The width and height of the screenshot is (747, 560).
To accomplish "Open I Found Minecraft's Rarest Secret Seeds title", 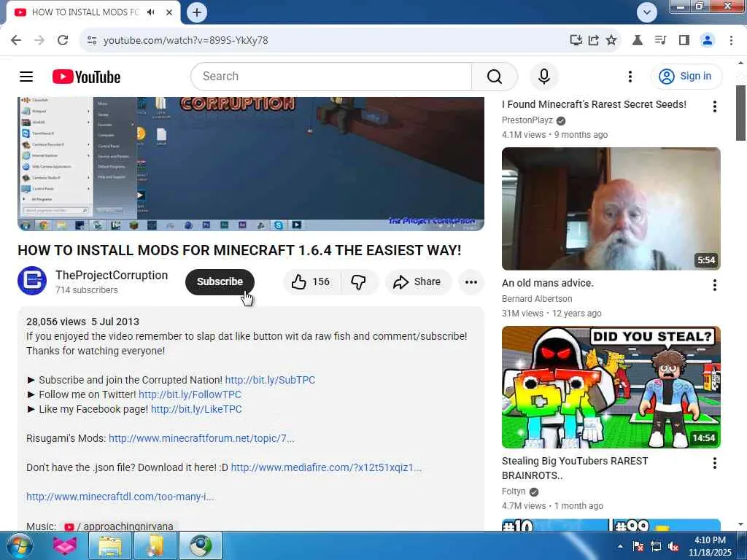I will (x=594, y=104).
